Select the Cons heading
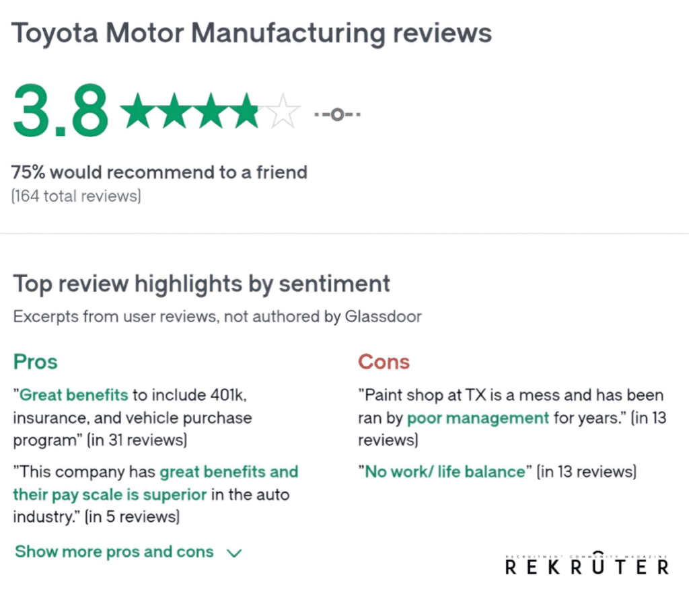 (x=384, y=362)
